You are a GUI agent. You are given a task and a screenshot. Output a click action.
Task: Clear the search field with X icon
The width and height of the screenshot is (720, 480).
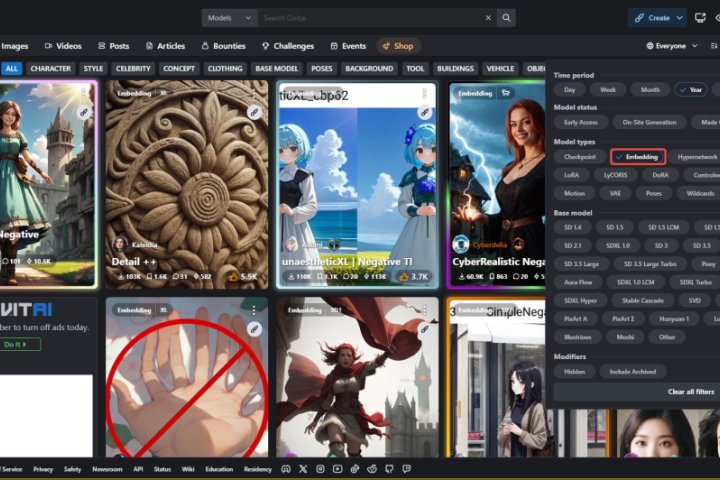point(487,18)
